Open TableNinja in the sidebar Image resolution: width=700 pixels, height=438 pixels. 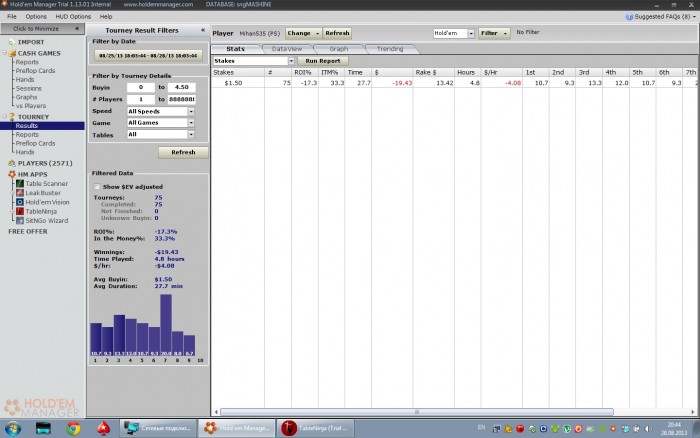(x=43, y=211)
